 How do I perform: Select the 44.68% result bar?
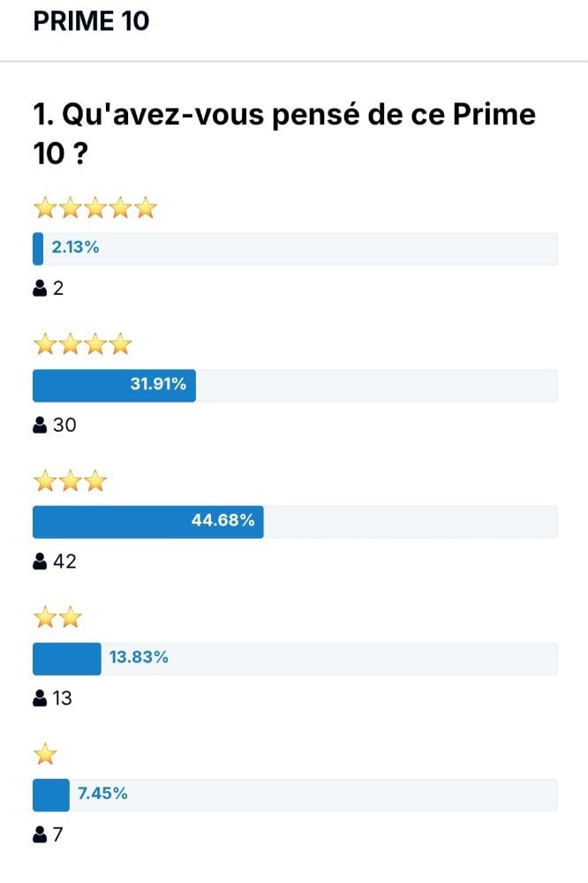pyautogui.click(x=295, y=522)
